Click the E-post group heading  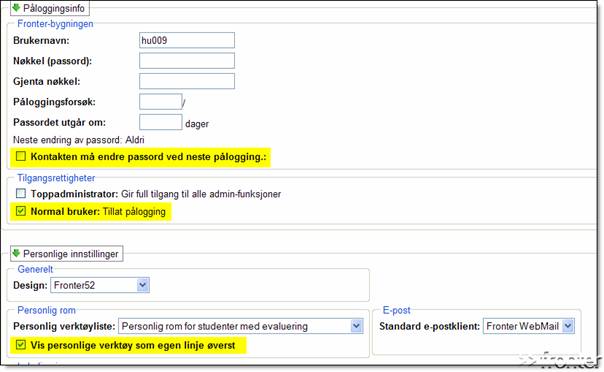click(x=396, y=310)
